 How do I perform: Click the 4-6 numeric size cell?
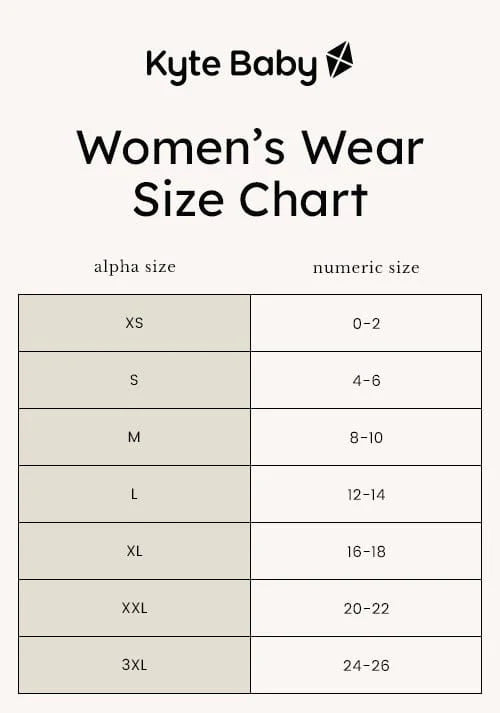point(366,380)
